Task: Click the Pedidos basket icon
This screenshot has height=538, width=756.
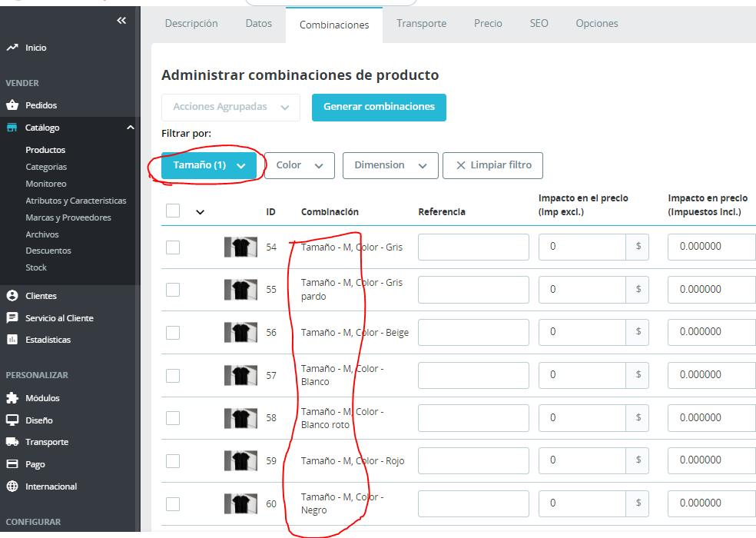Action: click(12, 105)
